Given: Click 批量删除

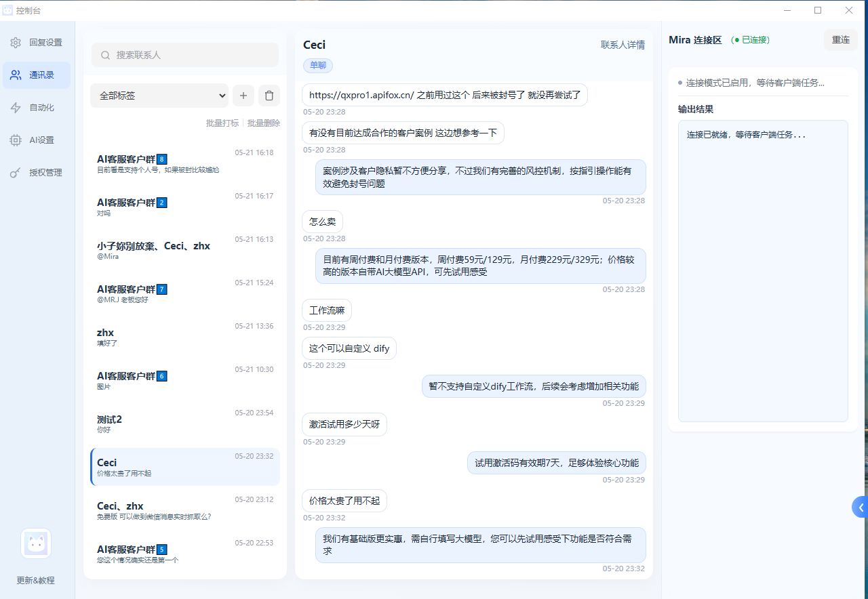Looking at the screenshot, I should (x=263, y=123).
